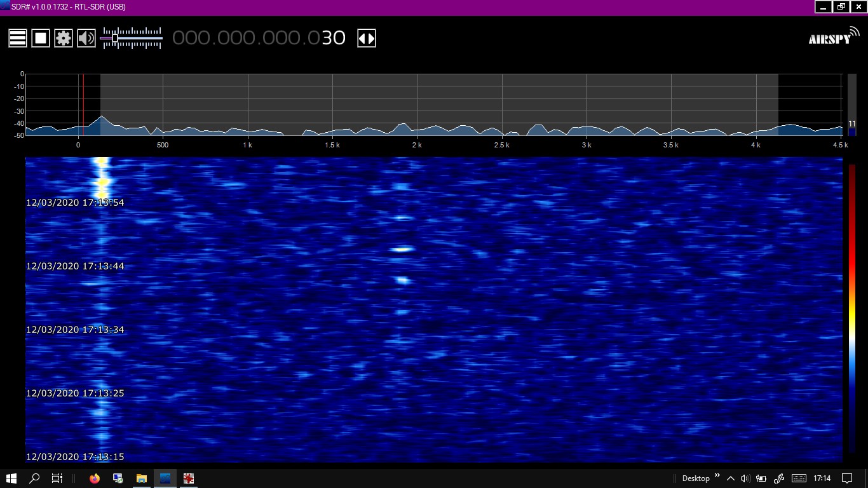Click the waterfall timestamp 12/03/2020 17:13:34
The image size is (868, 488).
pos(75,330)
